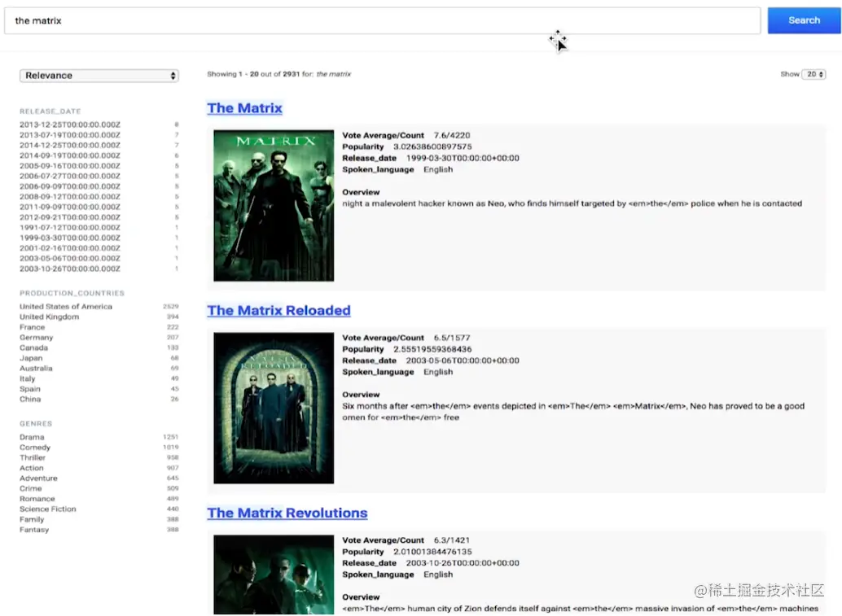The image size is (842, 616).
Task: Click The Matrix vote value 7.6/4220
Action: [x=452, y=135]
